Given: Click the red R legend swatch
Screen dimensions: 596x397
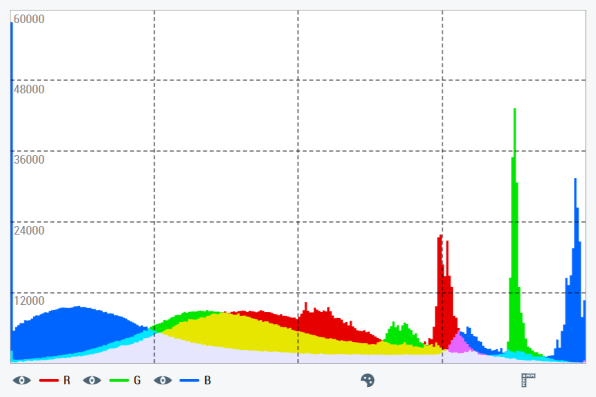Looking at the screenshot, I should (49, 380).
